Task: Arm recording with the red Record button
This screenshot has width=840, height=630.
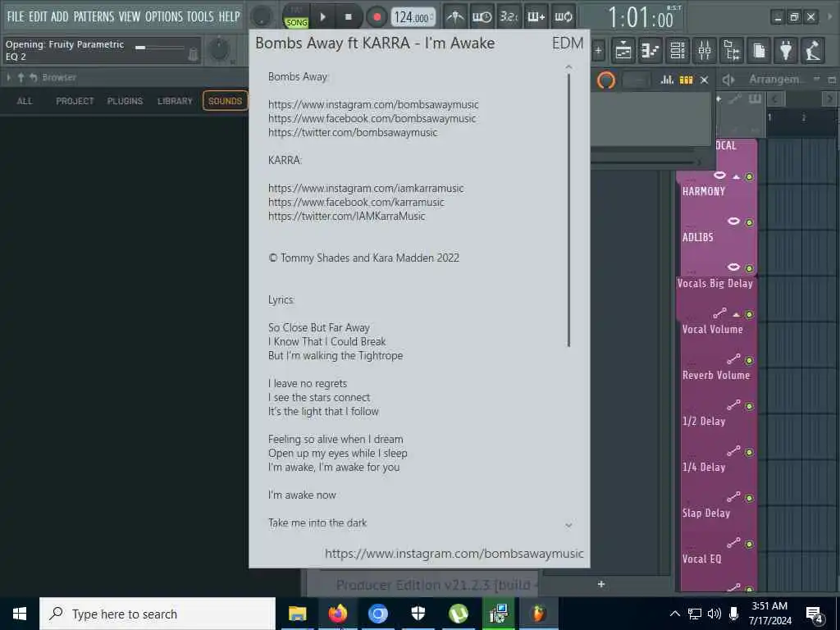Action: click(377, 17)
